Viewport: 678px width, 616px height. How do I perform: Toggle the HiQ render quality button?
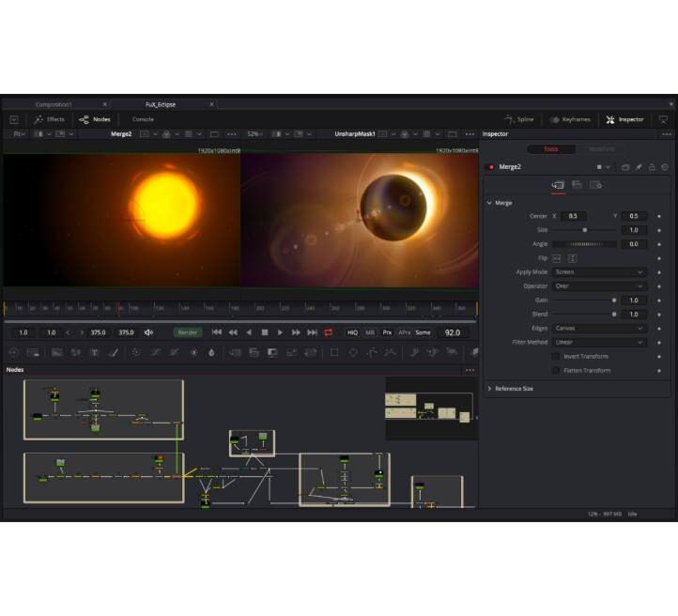coord(352,332)
